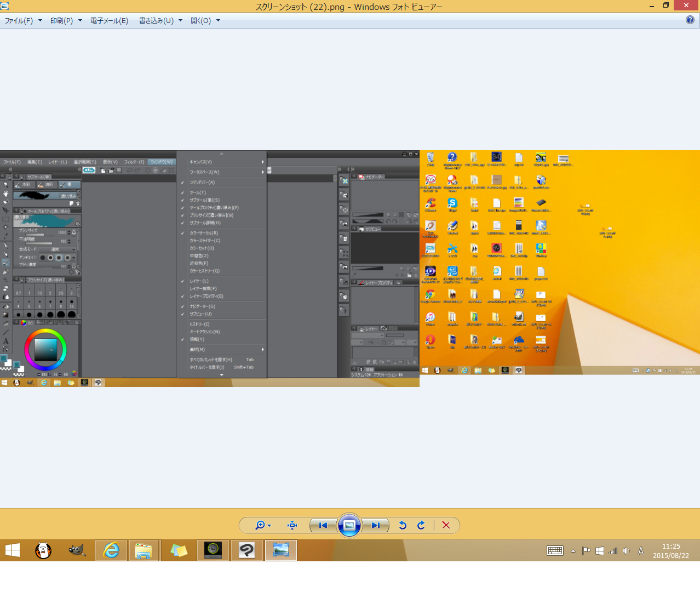
Task: Toggle actual size / fit to window view
Action: [292, 525]
